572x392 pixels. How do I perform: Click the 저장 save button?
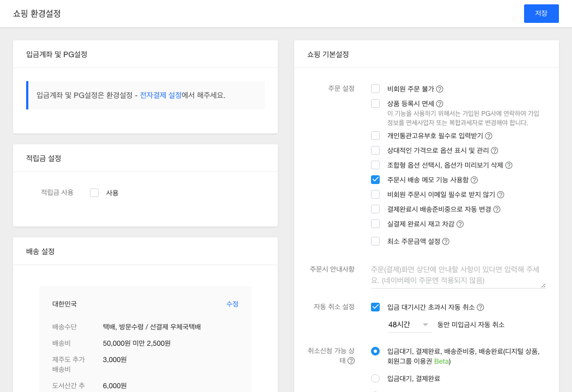pyautogui.click(x=541, y=14)
